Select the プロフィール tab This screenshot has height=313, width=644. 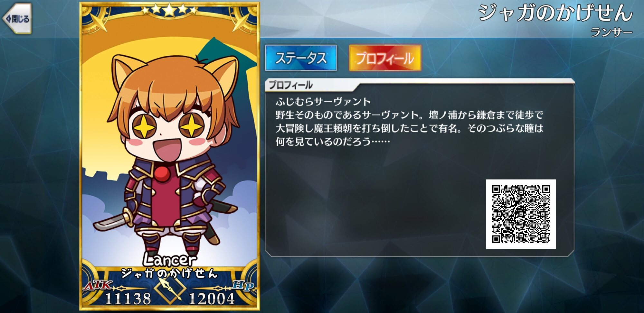point(385,58)
